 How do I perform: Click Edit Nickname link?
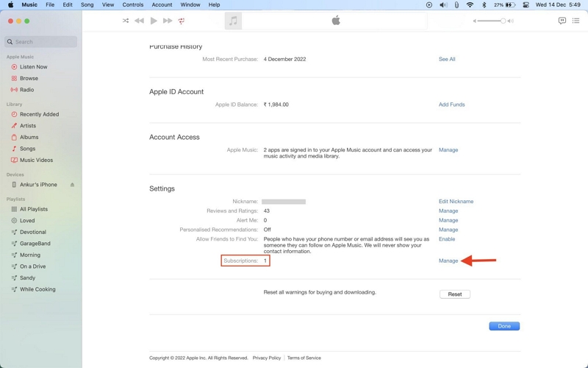456,202
